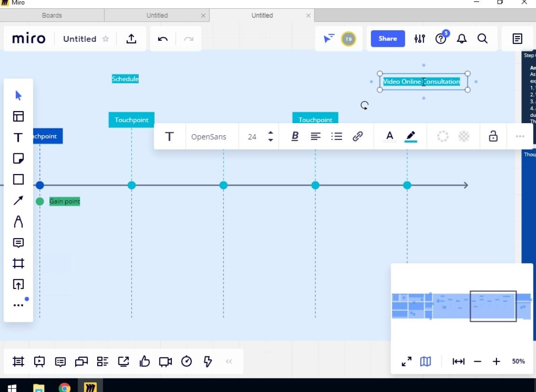Image resolution: width=536 pixels, height=392 pixels.
Task: Open more options in format toolbar
Action: pyautogui.click(x=520, y=136)
